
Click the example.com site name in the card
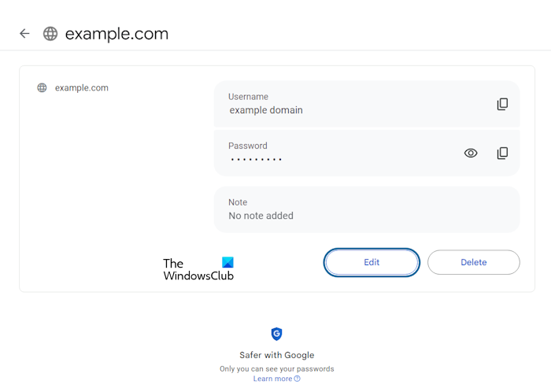(x=82, y=88)
